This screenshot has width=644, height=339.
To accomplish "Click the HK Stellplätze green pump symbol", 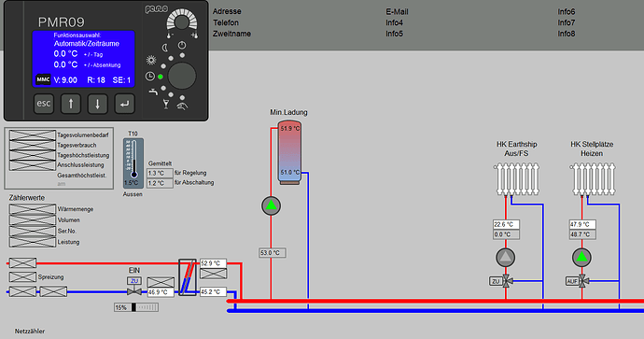I will 581,257.
